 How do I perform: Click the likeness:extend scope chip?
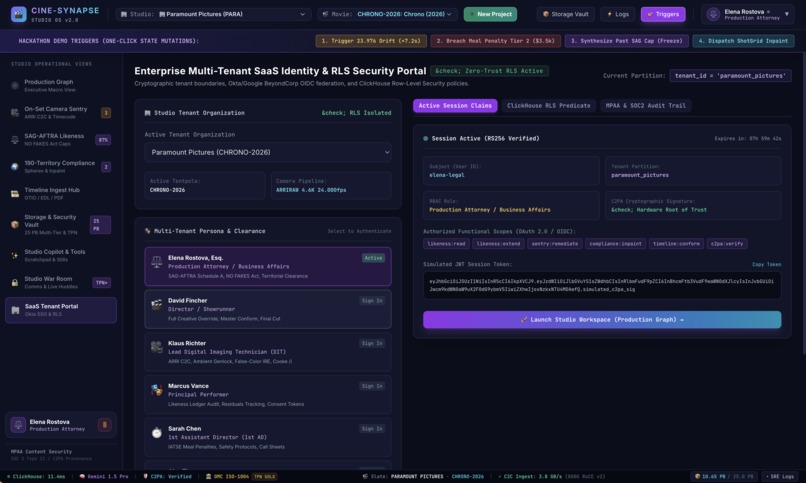pos(498,244)
